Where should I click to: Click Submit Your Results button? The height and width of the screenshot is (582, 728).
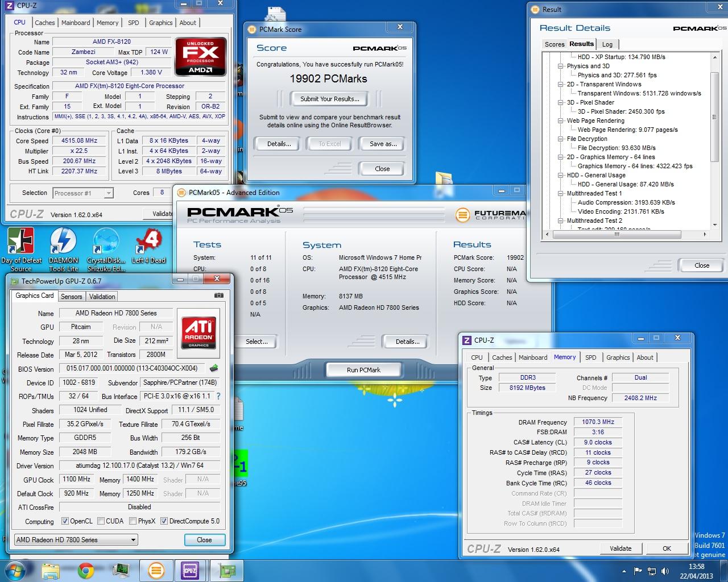tap(330, 99)
